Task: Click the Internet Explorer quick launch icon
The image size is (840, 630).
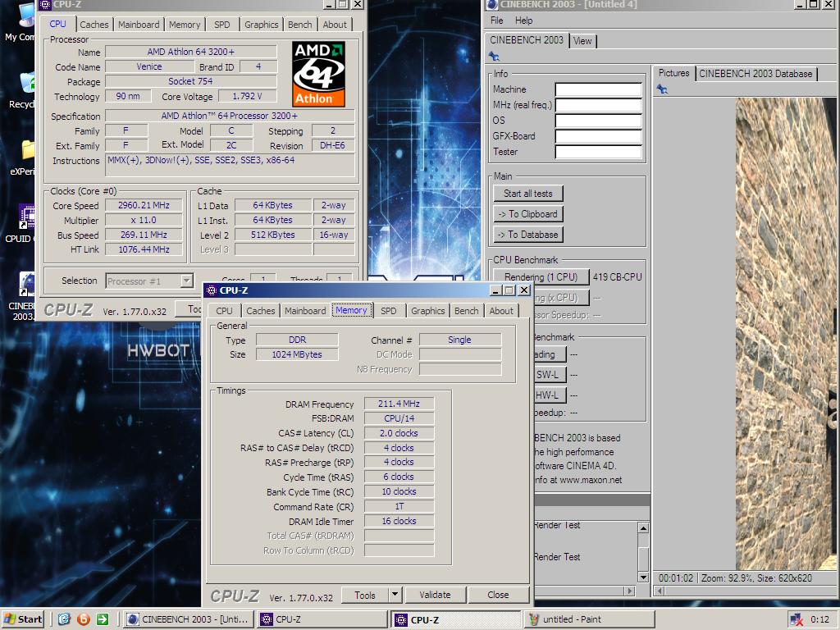Action: [x=64, y=619]
